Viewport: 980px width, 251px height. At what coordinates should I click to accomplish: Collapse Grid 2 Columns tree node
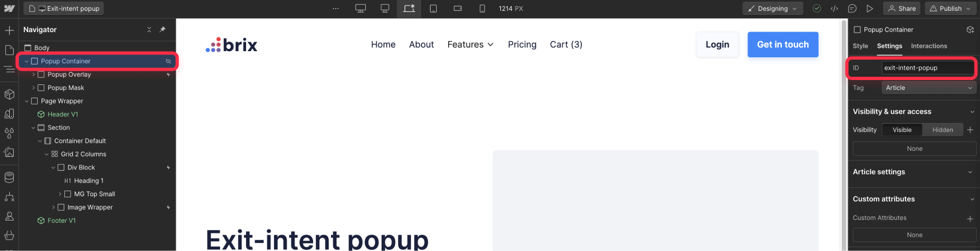pos(46,155)
